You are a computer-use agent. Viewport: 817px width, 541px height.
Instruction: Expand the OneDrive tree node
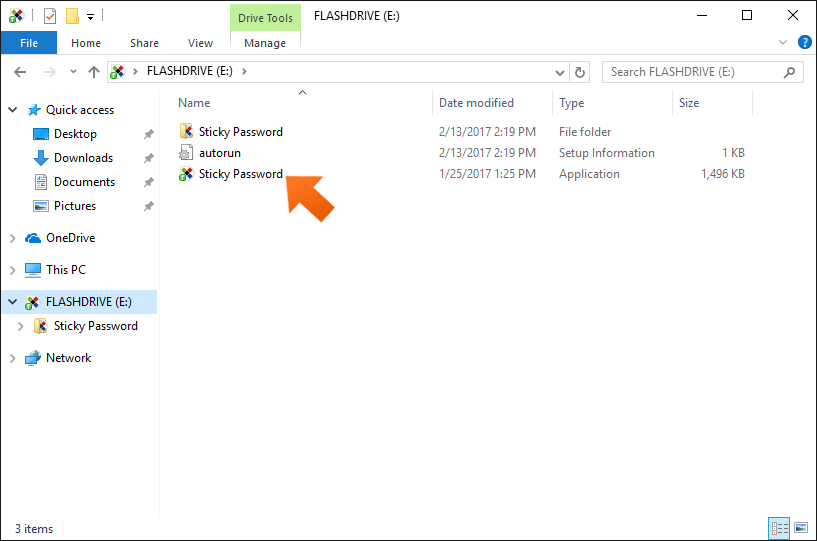[13, 238]
